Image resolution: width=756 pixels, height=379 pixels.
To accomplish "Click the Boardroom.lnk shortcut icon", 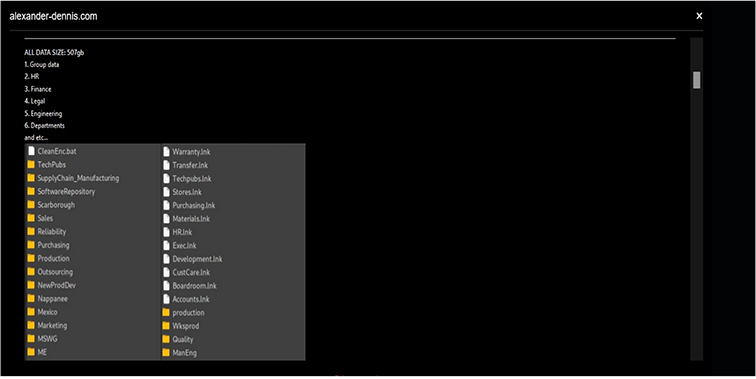I will point(166,285).
